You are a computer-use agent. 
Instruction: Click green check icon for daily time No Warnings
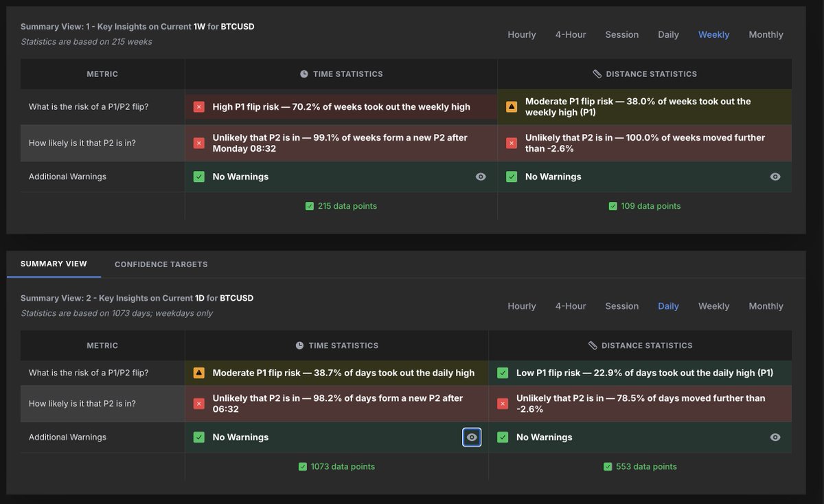pyautogui.click(x=198, y=437)
